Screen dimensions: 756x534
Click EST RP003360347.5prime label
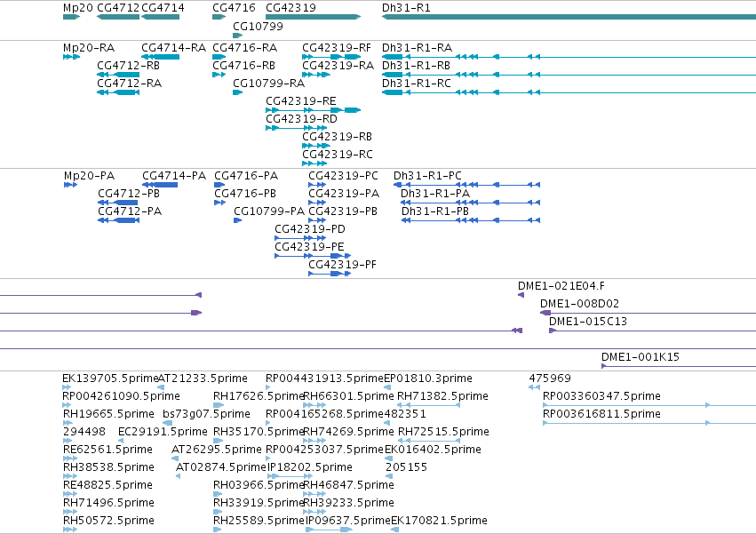tap(601, 396)
